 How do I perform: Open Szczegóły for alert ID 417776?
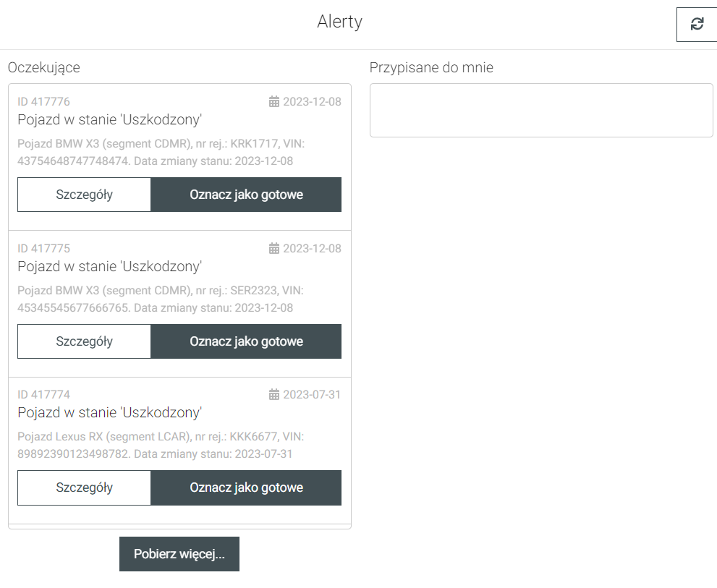click(x=84, y=195)
